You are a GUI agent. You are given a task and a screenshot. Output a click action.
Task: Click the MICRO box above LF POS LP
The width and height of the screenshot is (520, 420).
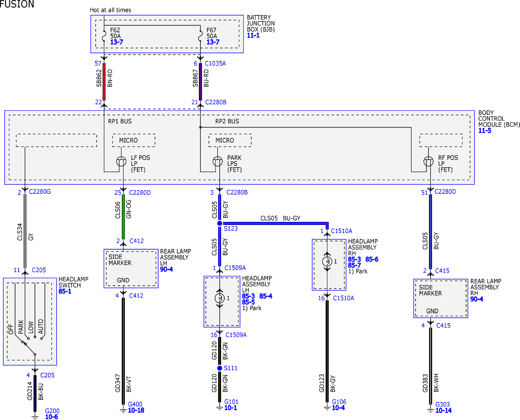134,140
